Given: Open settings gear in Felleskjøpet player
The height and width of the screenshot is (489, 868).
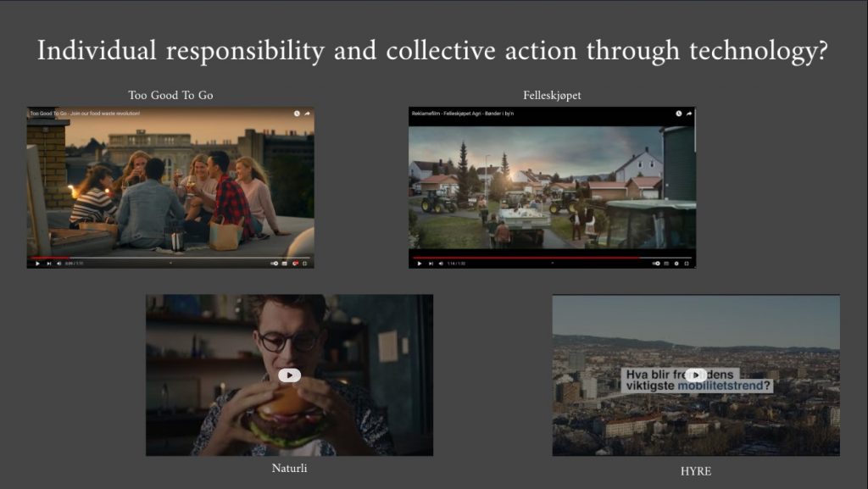Looking at the screenshot, I should pyautogui.click(x=676, y=264).
